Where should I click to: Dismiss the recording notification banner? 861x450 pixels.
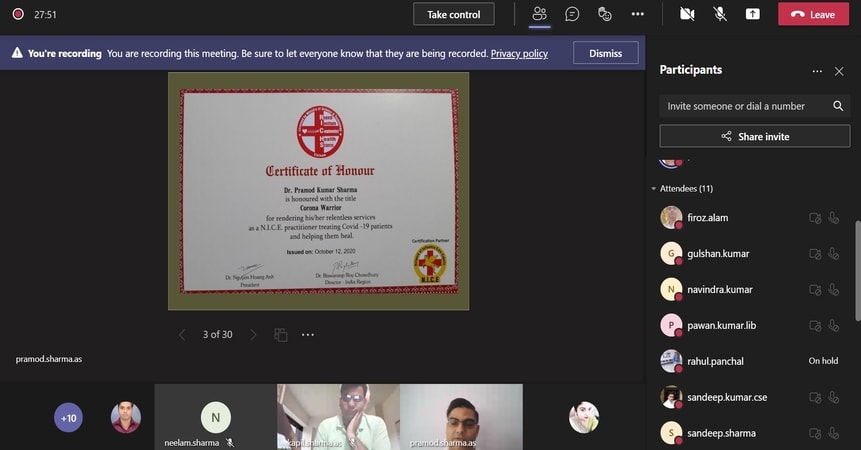click(x=605, y=53)
